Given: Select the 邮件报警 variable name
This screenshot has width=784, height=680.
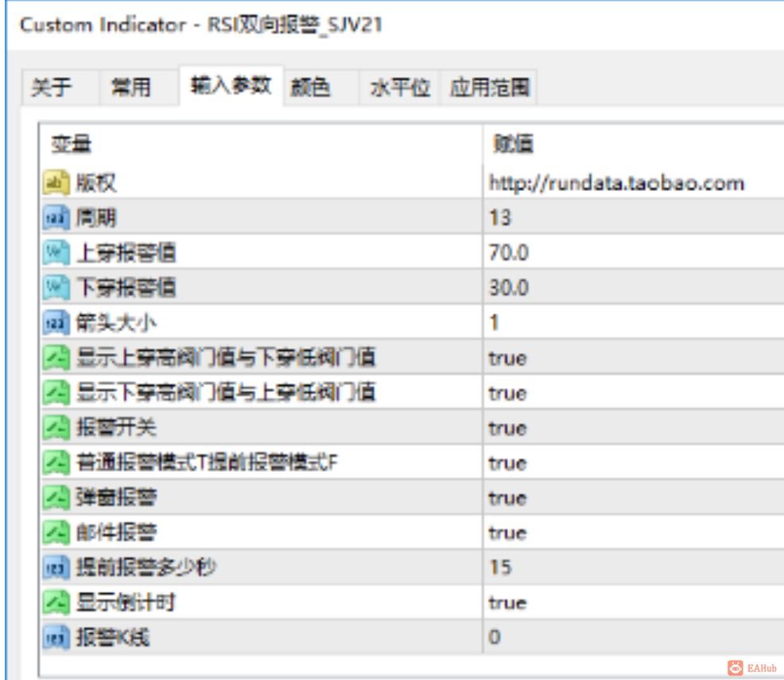Looking at the screenshot, I should click(116, 533).
